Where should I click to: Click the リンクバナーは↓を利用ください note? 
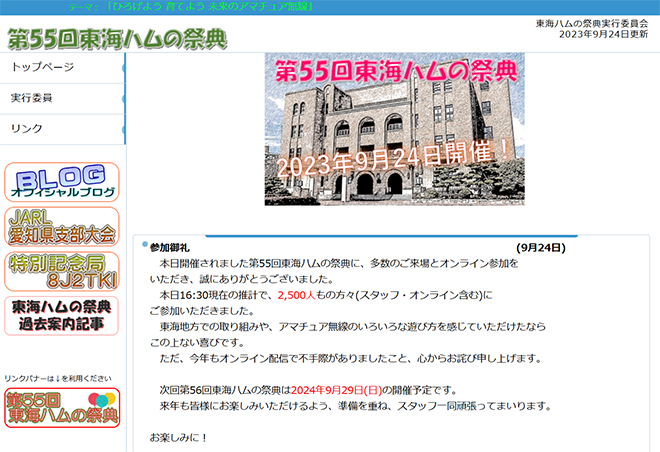[x=58, y=378]
